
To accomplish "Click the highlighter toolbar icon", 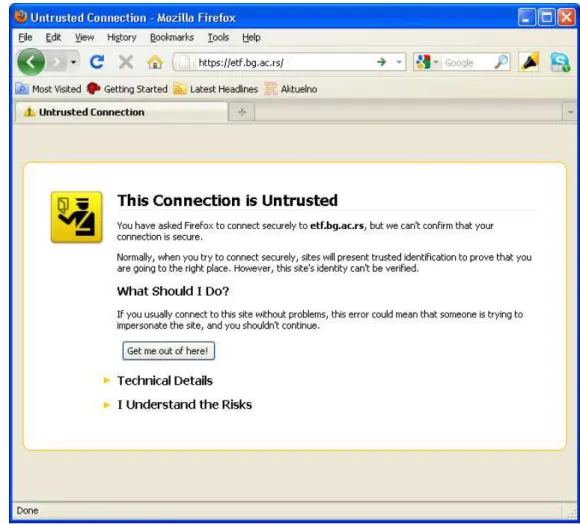I will click(x=529, y=62).
